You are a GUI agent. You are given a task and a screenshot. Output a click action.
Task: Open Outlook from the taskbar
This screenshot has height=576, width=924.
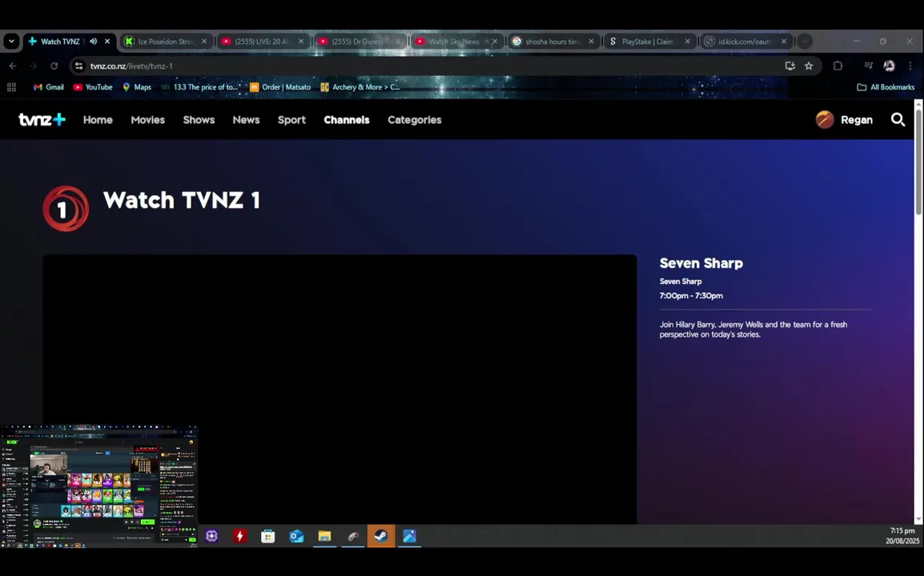[x=296, y=536]
